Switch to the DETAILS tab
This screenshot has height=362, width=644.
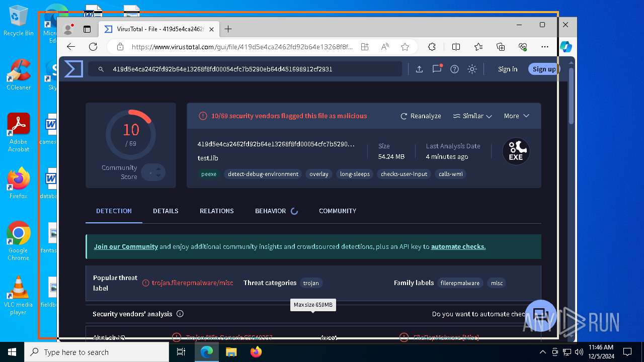point(166,211)
